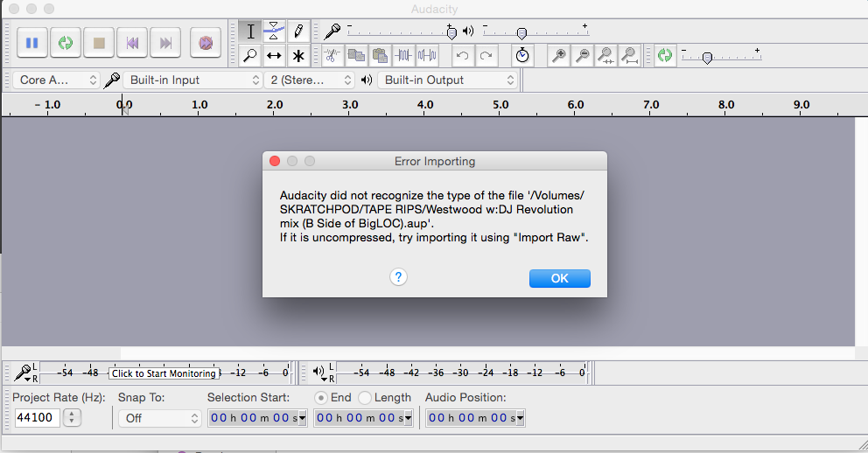Click the Silence audio icon

[427, 55]
